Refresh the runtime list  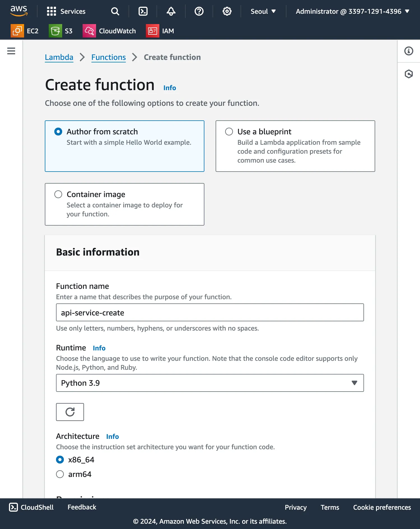[70, 412]
